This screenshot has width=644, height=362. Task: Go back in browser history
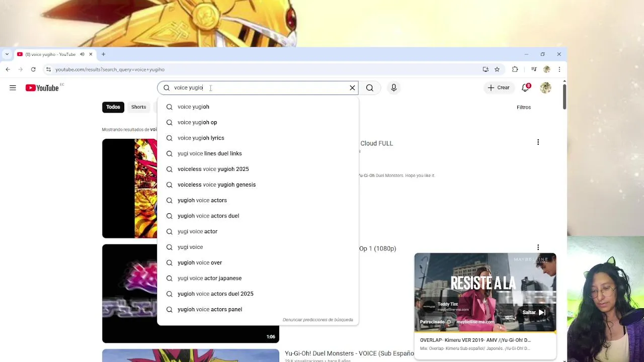[x=8, y=69]
